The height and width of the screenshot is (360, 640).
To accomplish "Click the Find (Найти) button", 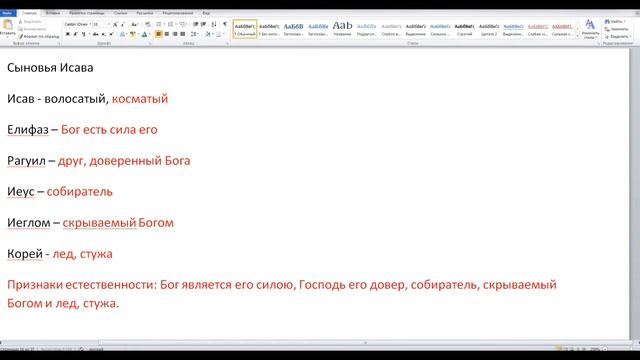I will (616, 22).
